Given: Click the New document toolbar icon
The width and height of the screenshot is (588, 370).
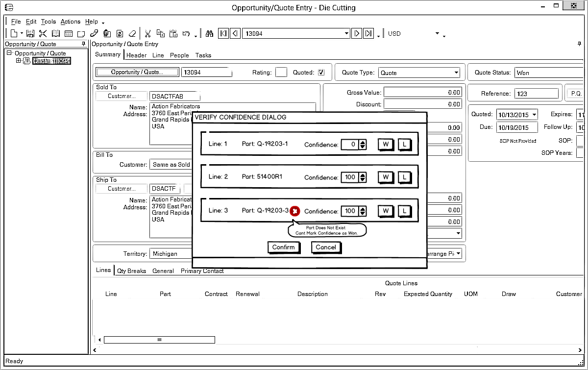Looking at the screenshot, I should tap(14, 34).
